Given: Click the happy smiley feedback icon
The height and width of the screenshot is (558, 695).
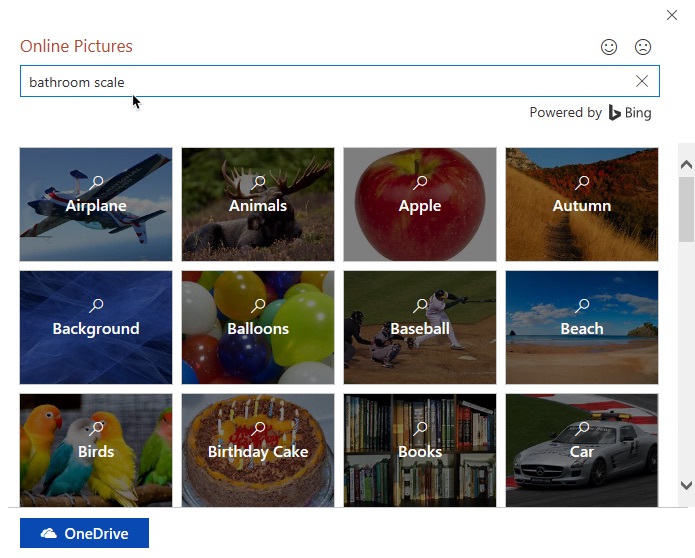Looking at the screenshot, I should [x=609, y=47].
